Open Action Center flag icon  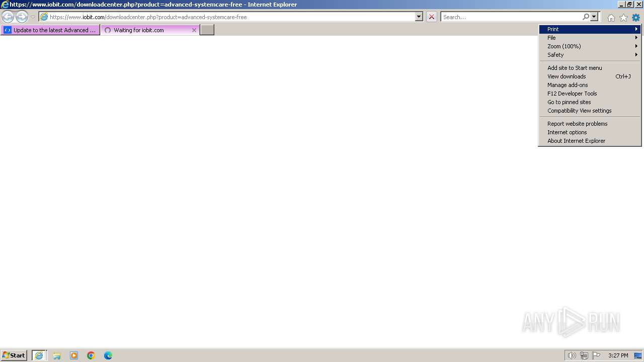596,355
